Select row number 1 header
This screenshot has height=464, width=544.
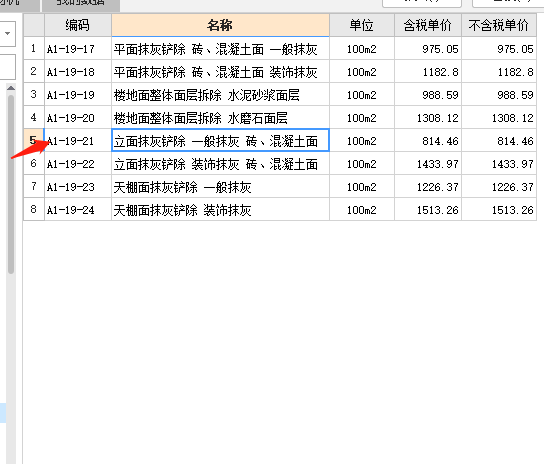point(34,48)
